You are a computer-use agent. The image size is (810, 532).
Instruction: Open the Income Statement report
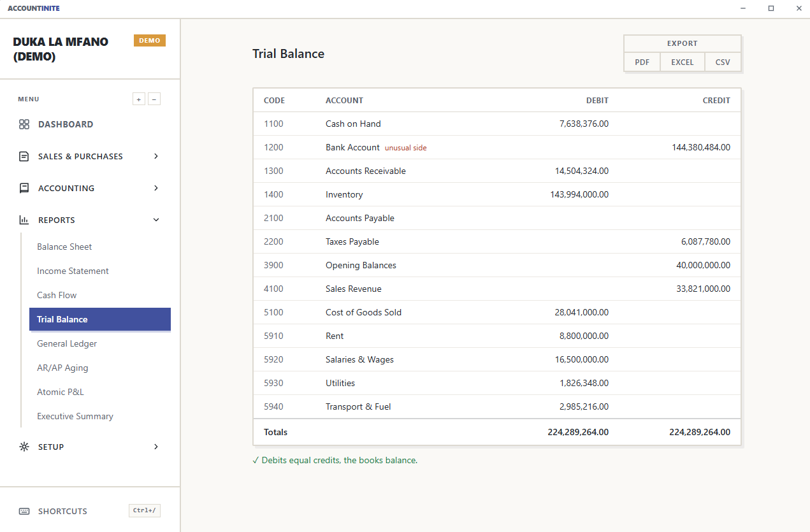[73, 271]
